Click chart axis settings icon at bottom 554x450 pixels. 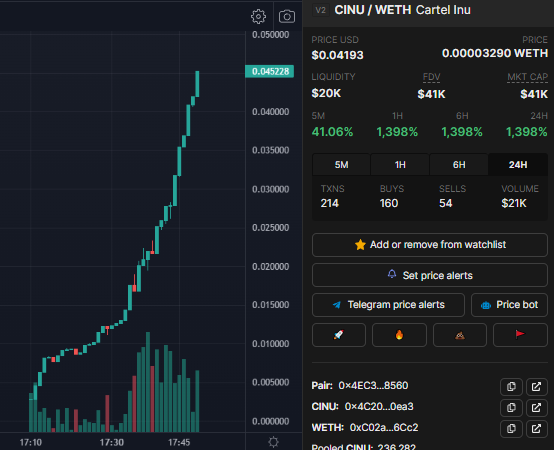coord(273,442)
